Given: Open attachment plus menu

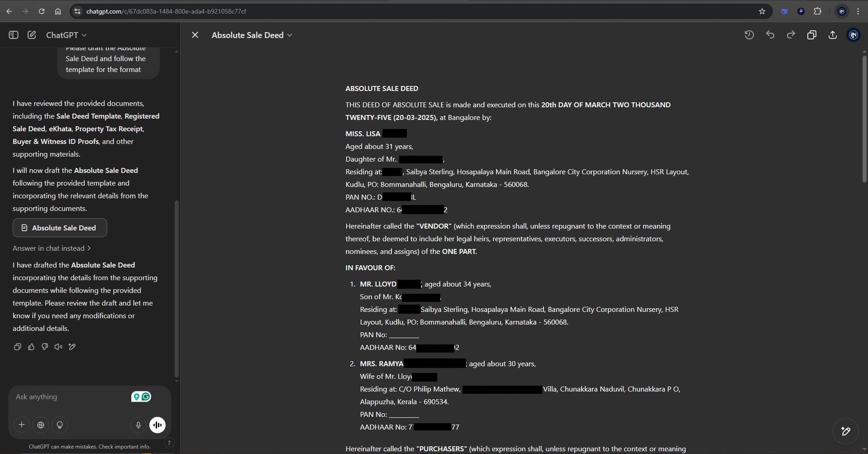Looking at the screenshot, I should (x=21, y=425).
